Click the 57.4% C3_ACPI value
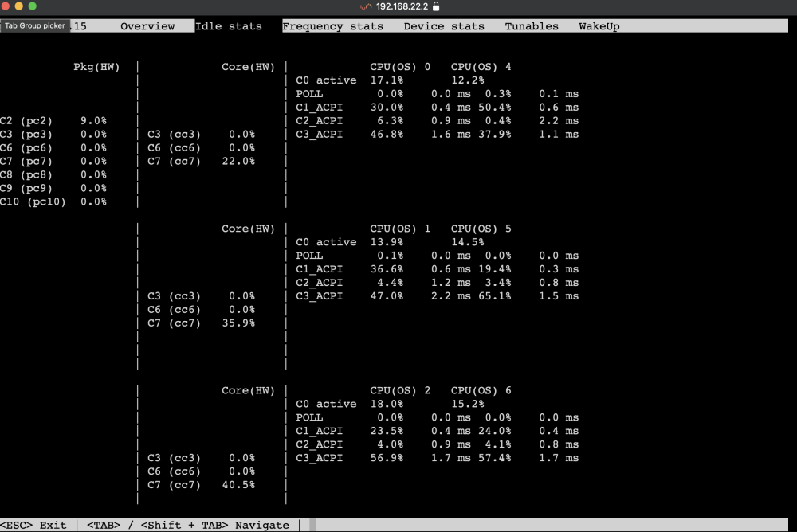Viewport: 797px width, 532px height. (495, 458)
